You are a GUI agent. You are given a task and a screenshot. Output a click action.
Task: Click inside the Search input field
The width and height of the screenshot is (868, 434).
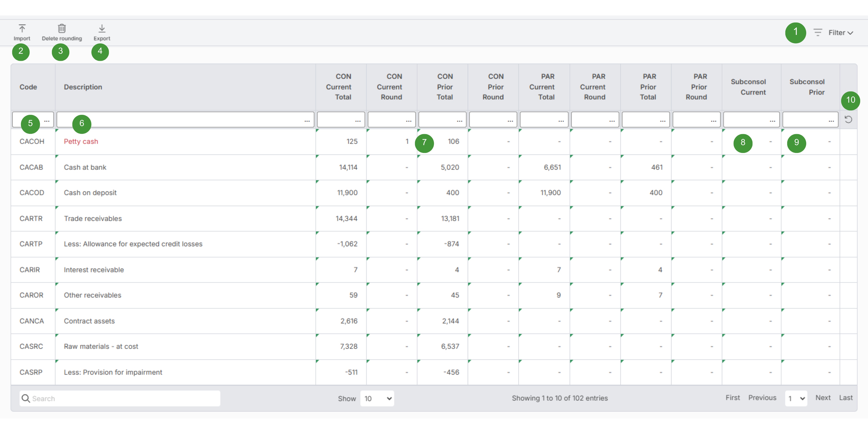[x=118, y=398]
